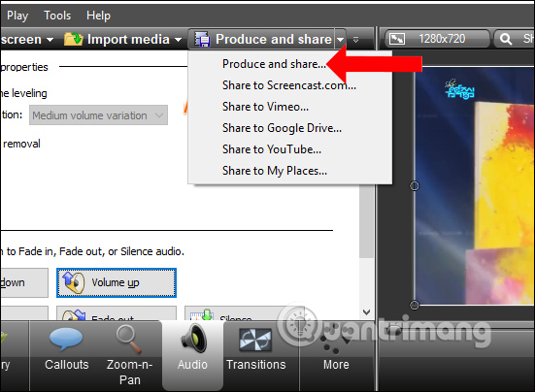Click the audio panel vertical scrollbar thumb

coord(366,221)
